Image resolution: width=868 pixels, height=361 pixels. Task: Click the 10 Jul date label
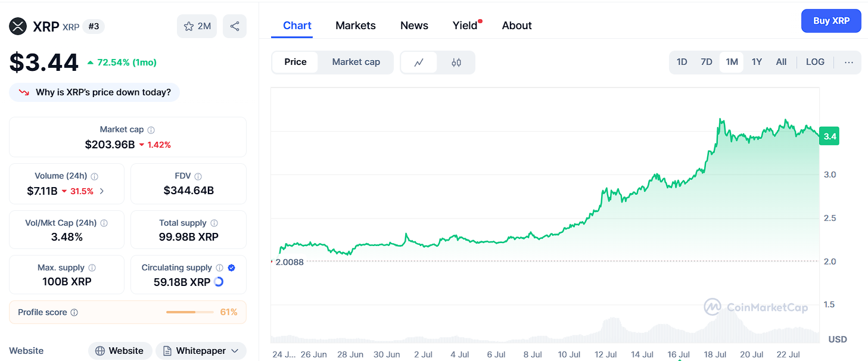569,354
